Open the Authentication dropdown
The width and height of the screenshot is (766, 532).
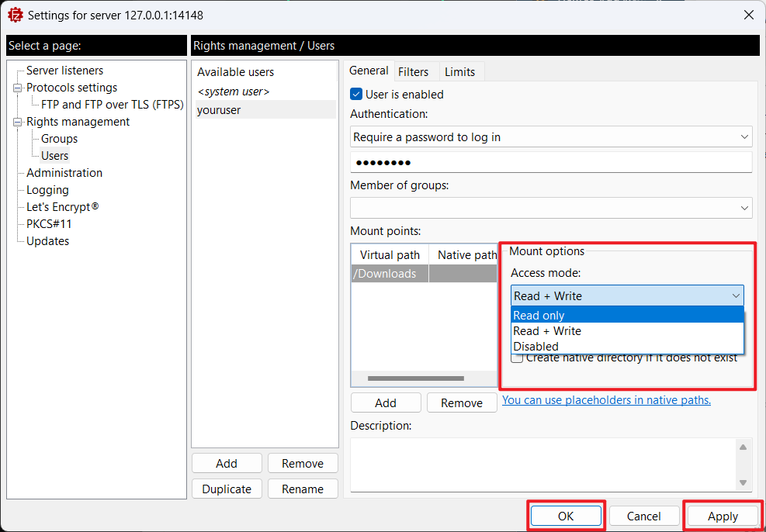click(550, 137)
